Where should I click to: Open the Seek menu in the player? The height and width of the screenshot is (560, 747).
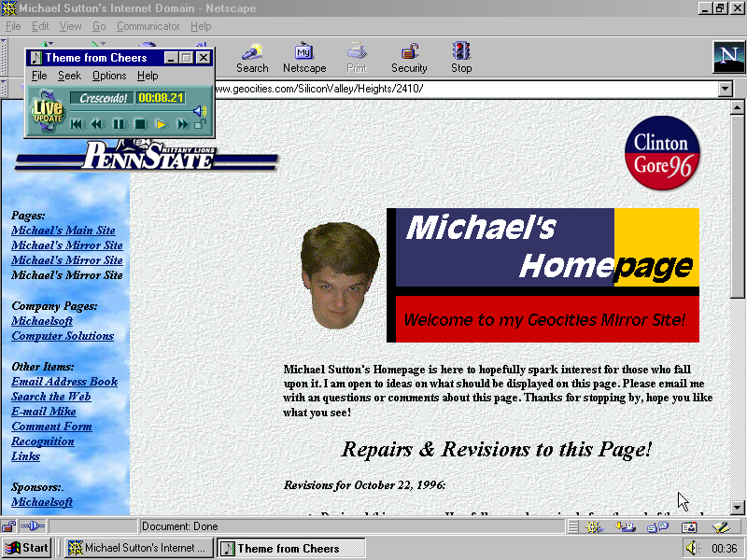[69, 76]
